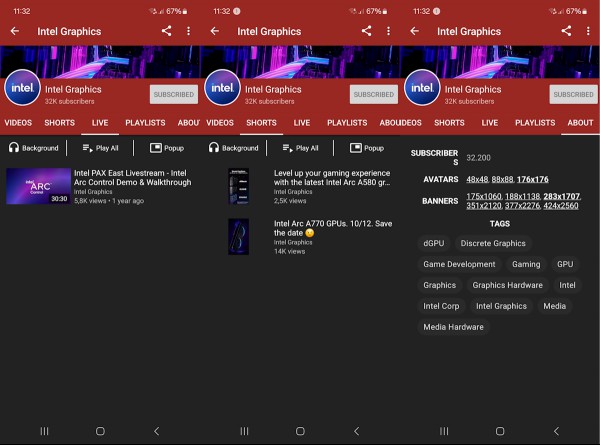Open 377x2276 banner link

(522, 205)
